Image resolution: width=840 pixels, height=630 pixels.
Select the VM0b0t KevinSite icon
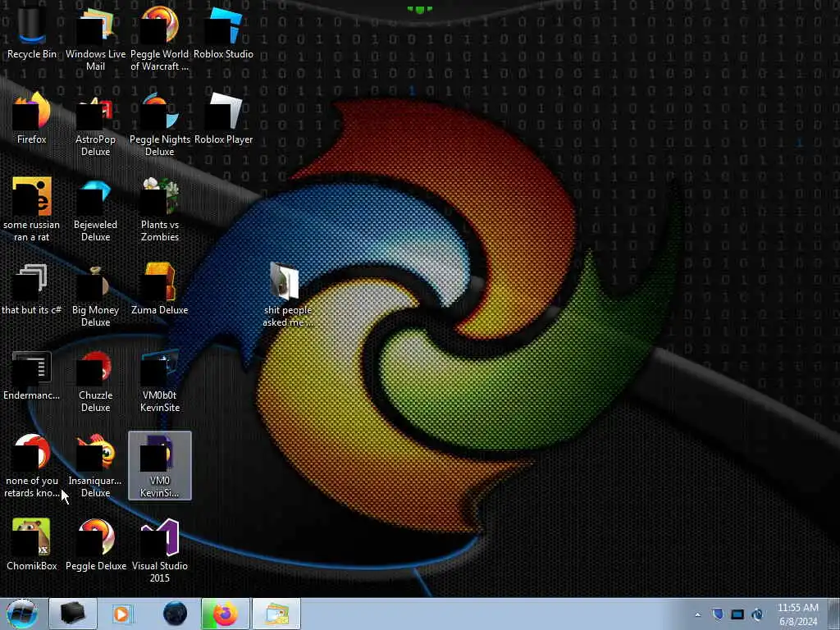(160, 381)
